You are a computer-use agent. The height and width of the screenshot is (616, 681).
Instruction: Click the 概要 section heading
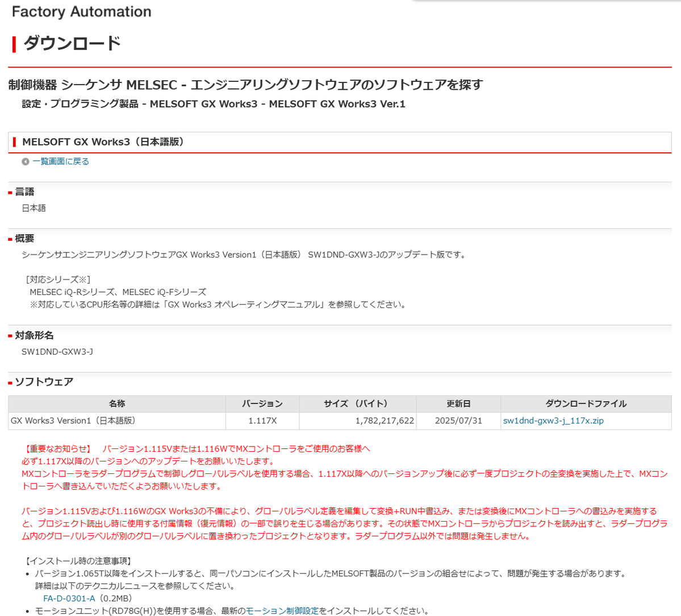click(25, 239)
